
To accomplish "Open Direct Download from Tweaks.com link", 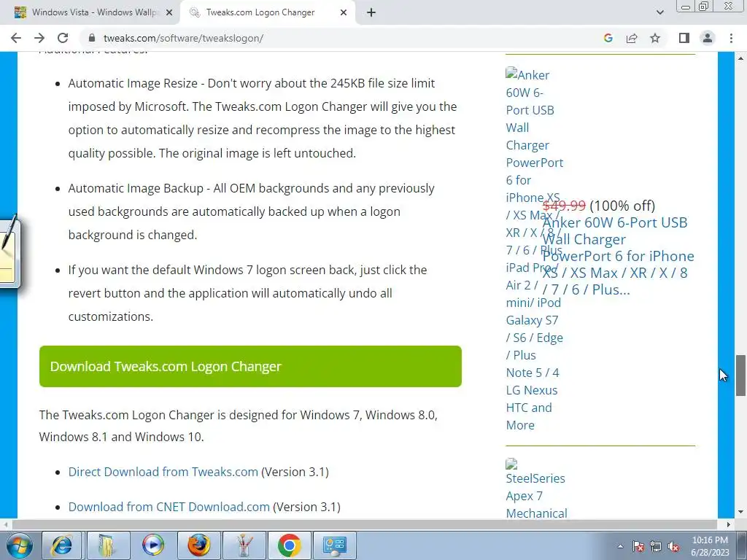I will (x=163, y=472).
